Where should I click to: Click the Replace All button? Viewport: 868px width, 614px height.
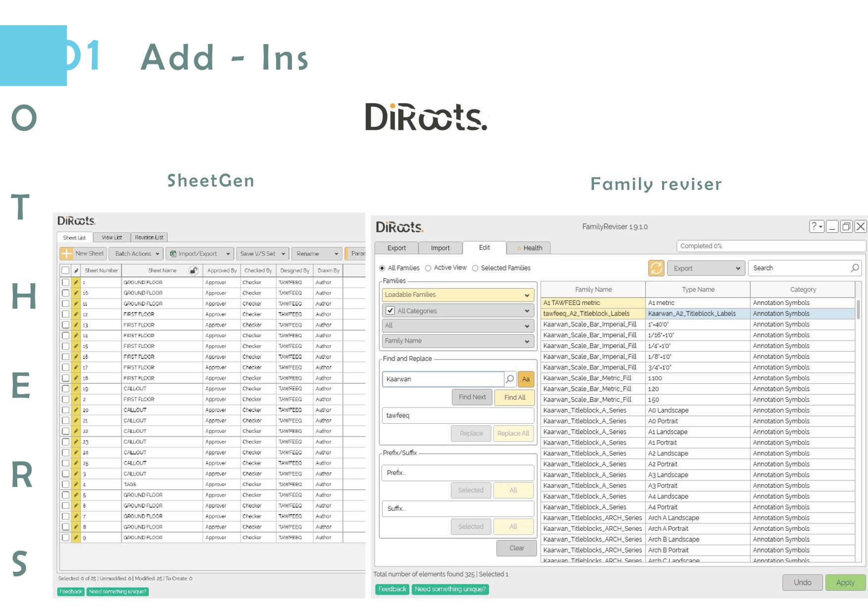[513, 433]
